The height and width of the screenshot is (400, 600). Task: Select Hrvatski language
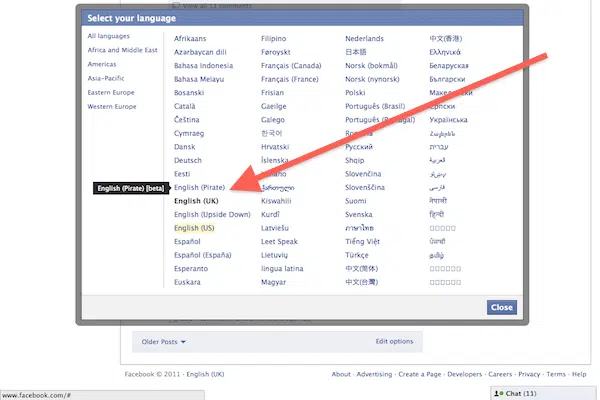tap(275, 147)
